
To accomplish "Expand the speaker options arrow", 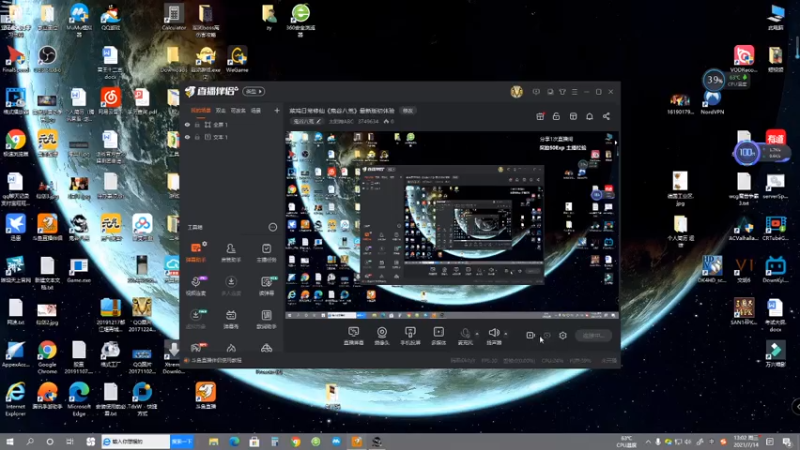I will click(506, 334).
